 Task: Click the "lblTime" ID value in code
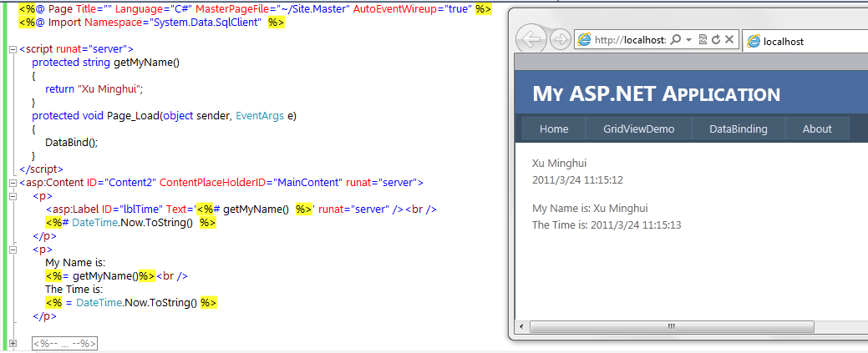(139, 209)
